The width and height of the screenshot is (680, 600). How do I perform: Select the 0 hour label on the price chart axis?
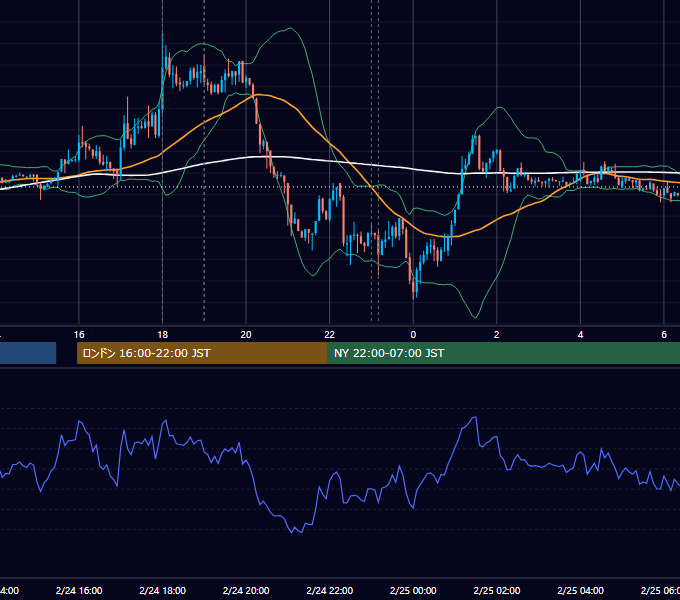point(413,335)
